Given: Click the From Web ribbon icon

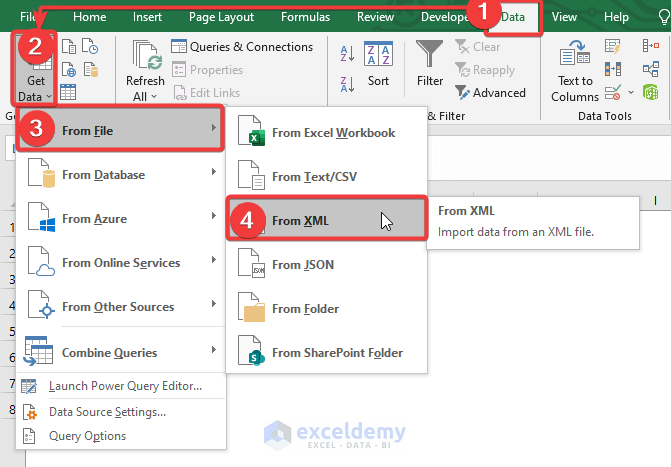Looking at the screenshot, I should click(69, 69).
